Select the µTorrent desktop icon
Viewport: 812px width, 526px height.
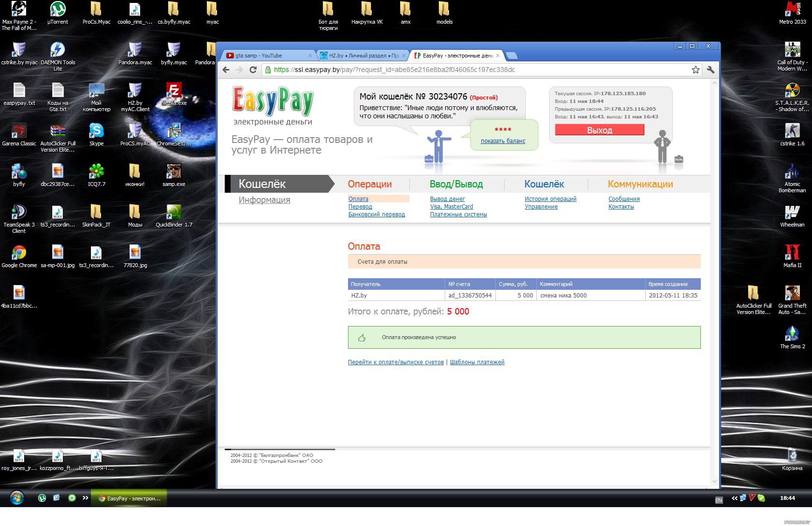coord(58,14)
